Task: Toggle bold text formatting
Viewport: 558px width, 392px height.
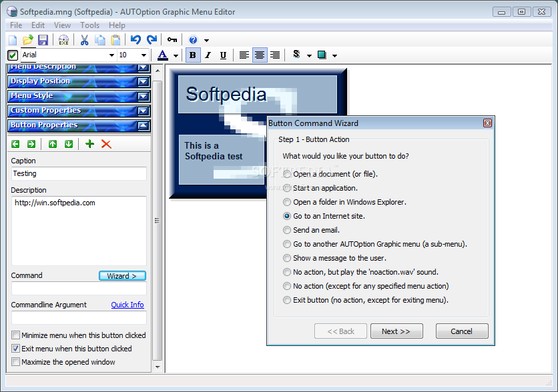Action: 192,55
